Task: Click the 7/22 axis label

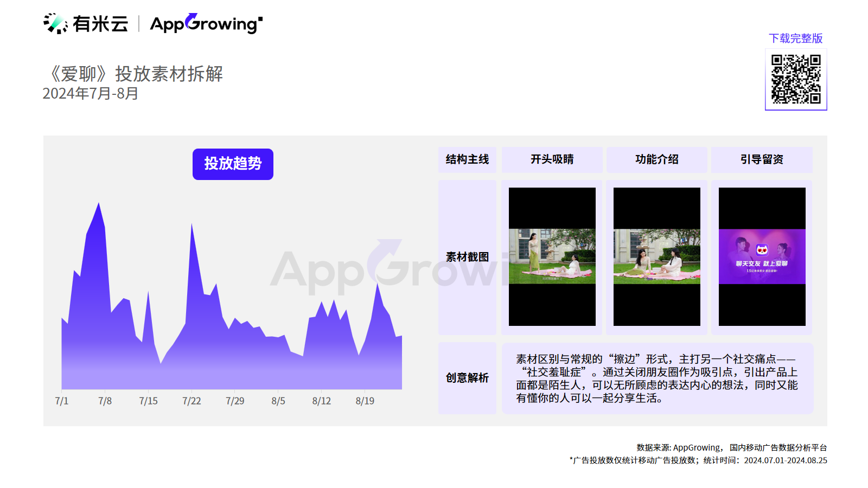Action: [192, 401]
